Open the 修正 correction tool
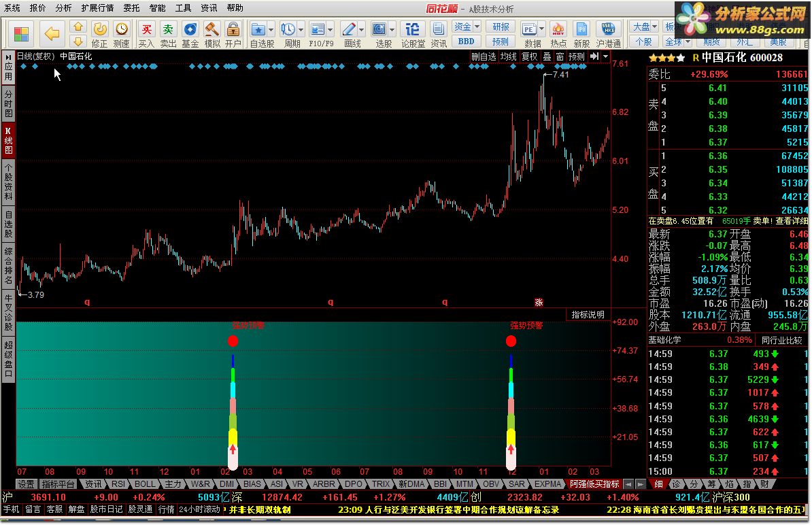Screen dimensions: 812x525 99,35
